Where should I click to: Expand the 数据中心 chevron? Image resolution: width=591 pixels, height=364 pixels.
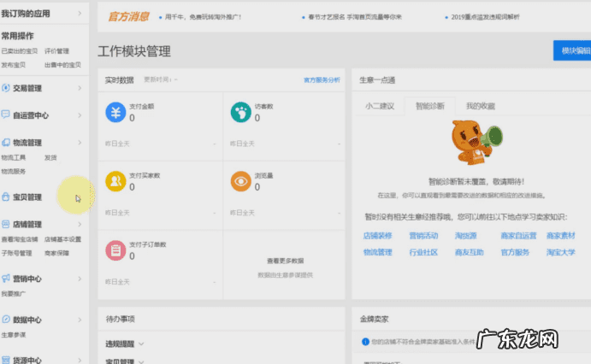(80, 320)
